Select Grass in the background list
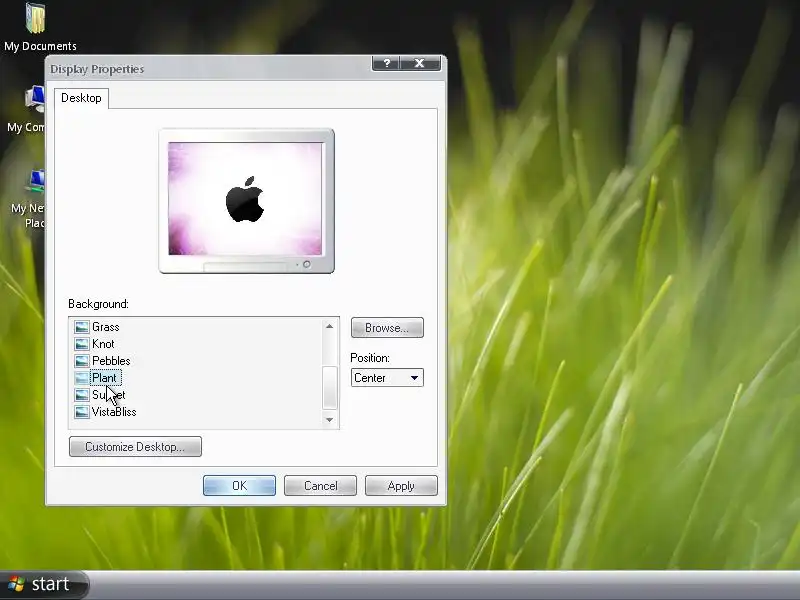This screenshot has height=600, width=800. click(x=106, y=327)
